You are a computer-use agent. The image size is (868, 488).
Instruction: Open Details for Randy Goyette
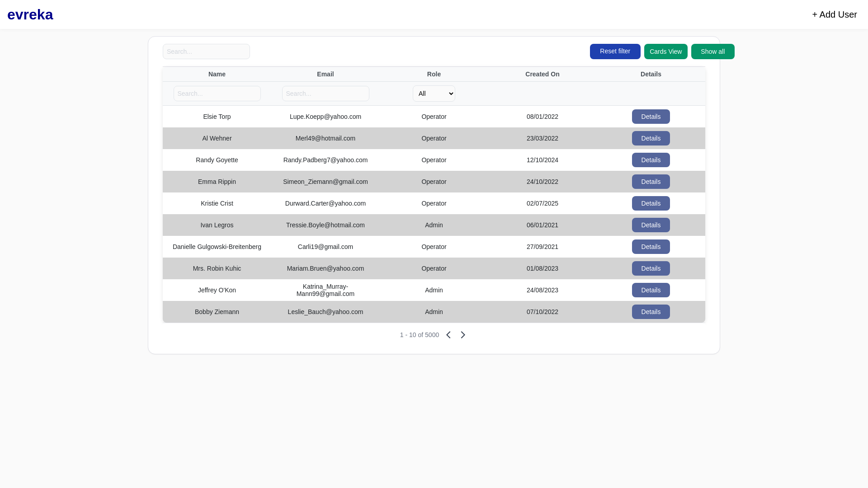651,160
